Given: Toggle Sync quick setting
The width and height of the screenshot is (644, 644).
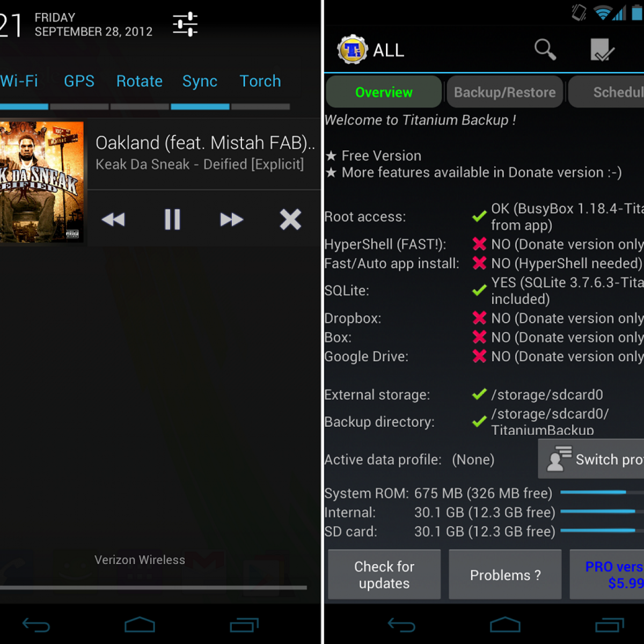Looking at the screenshot, I should pyautogui.click(x=200, y=82).
